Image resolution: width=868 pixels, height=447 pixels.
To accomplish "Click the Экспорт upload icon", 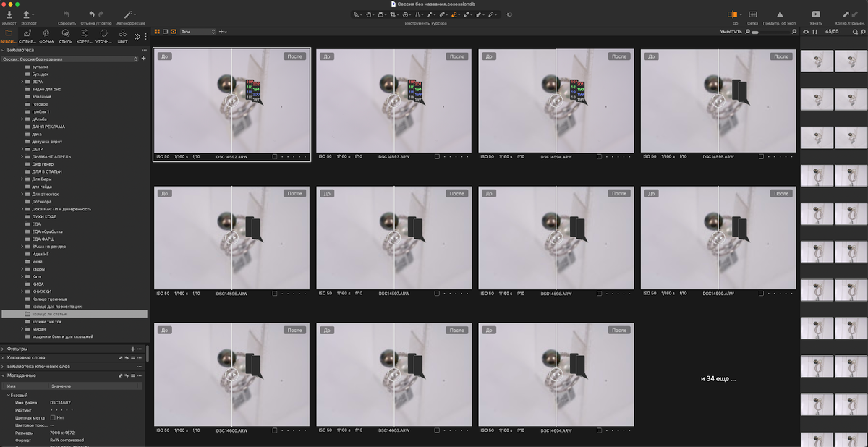I will click(x=27, y=14).
